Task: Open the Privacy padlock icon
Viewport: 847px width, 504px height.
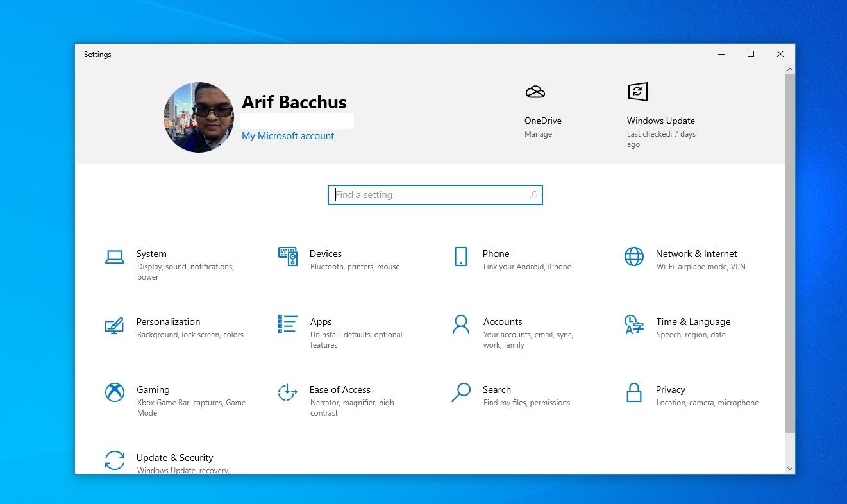Action: [634, 392]
